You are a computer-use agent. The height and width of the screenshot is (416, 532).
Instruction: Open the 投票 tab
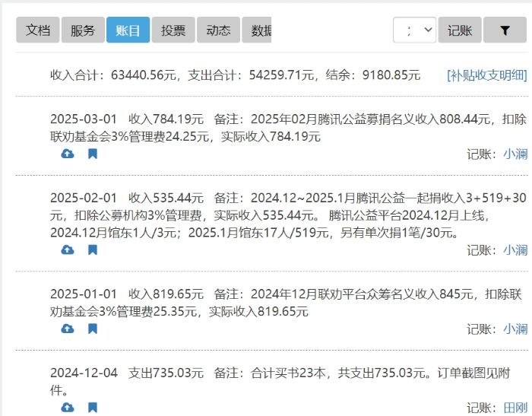(173, 30)
